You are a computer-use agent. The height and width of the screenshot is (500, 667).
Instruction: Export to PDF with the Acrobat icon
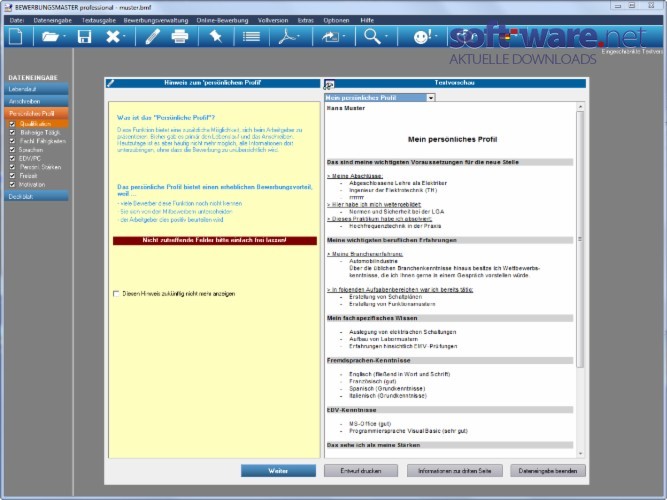tap(287, 37)
